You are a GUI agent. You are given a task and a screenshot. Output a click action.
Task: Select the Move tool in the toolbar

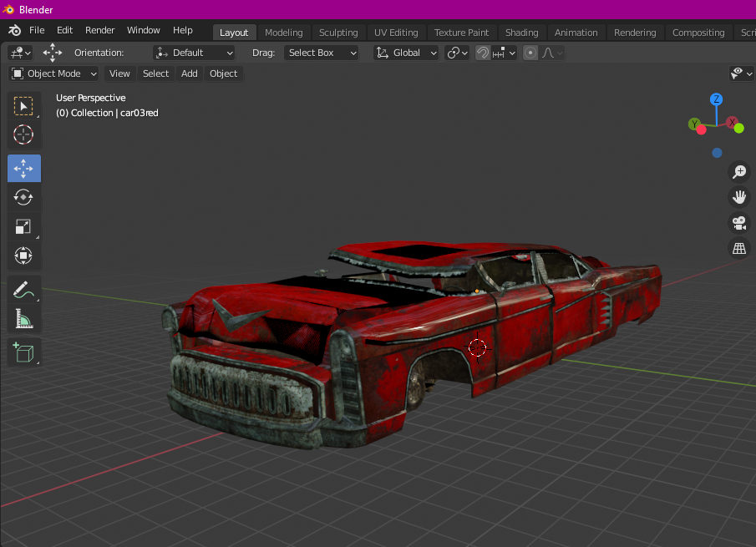coord(23,168)
